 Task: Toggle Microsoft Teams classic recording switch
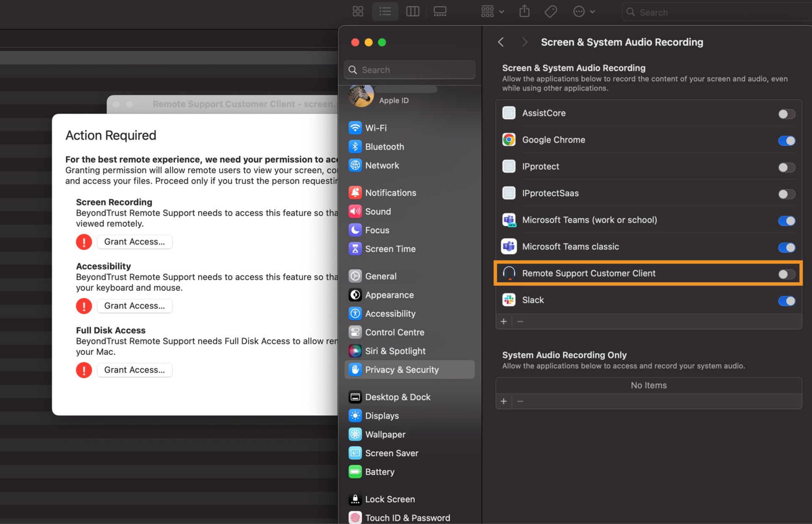787,247
